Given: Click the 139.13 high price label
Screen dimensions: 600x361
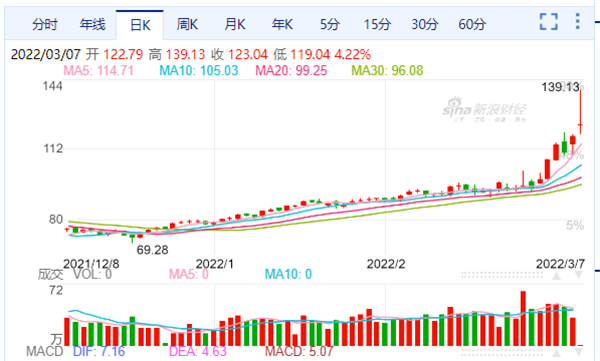Looking at the screenshot, I should 560,87.
